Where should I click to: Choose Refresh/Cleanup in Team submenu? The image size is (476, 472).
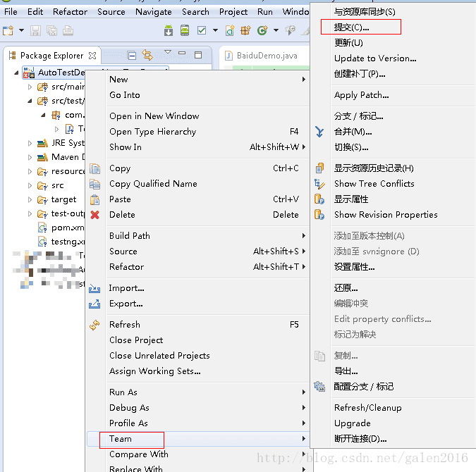(x=368, y=408)
